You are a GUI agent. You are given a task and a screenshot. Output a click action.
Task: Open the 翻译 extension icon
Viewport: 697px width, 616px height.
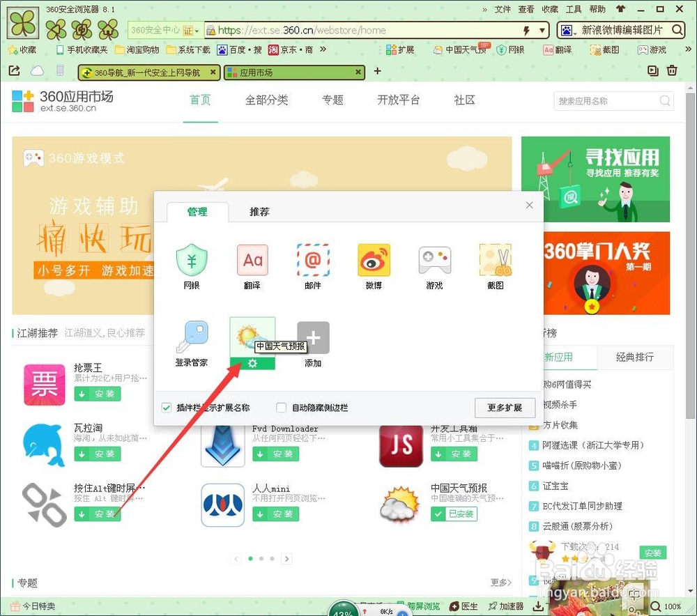pyautogui.click(x=252, y=259)
